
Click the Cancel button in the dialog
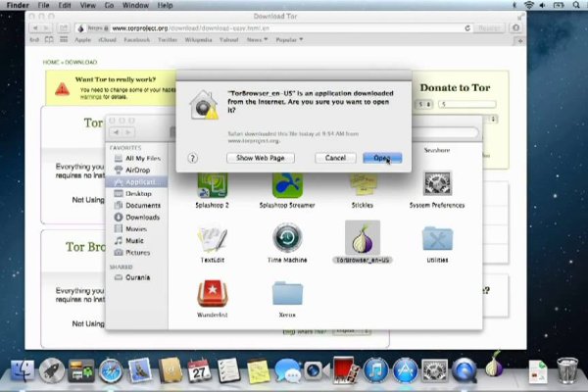(335, 158)
